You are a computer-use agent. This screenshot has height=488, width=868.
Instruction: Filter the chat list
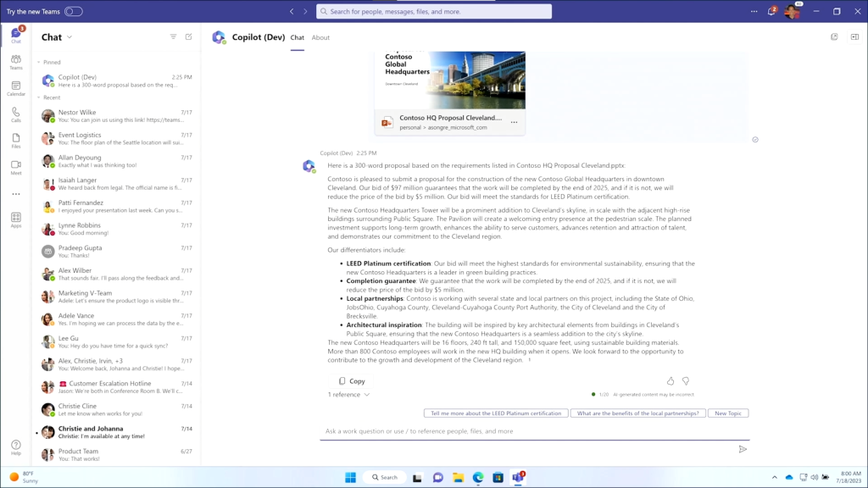coord(173,36)
